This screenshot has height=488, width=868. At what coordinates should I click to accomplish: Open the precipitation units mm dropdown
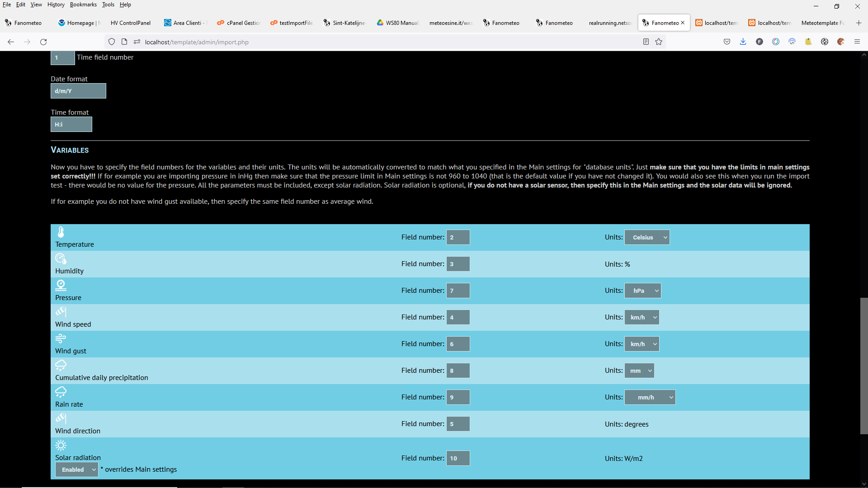(x=639, y=371)
